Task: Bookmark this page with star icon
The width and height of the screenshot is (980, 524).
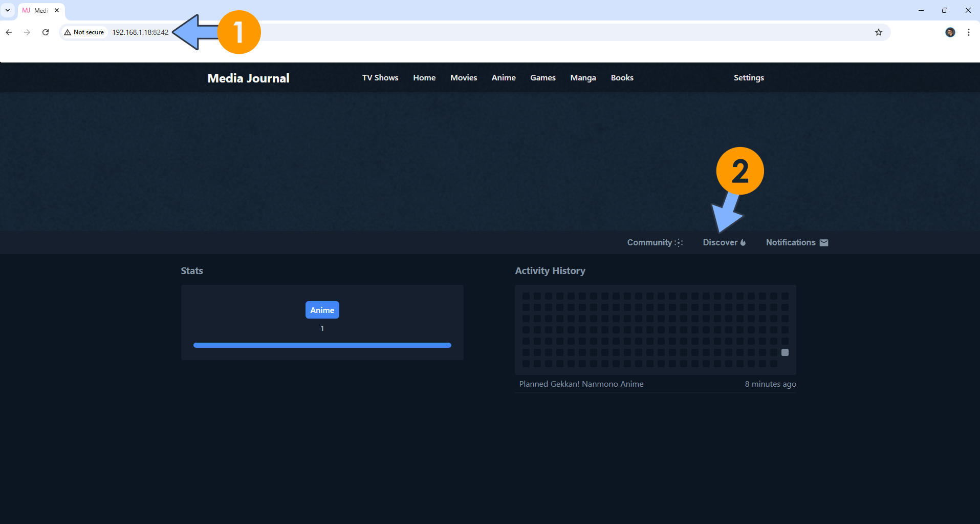Action: pos(878,32)
